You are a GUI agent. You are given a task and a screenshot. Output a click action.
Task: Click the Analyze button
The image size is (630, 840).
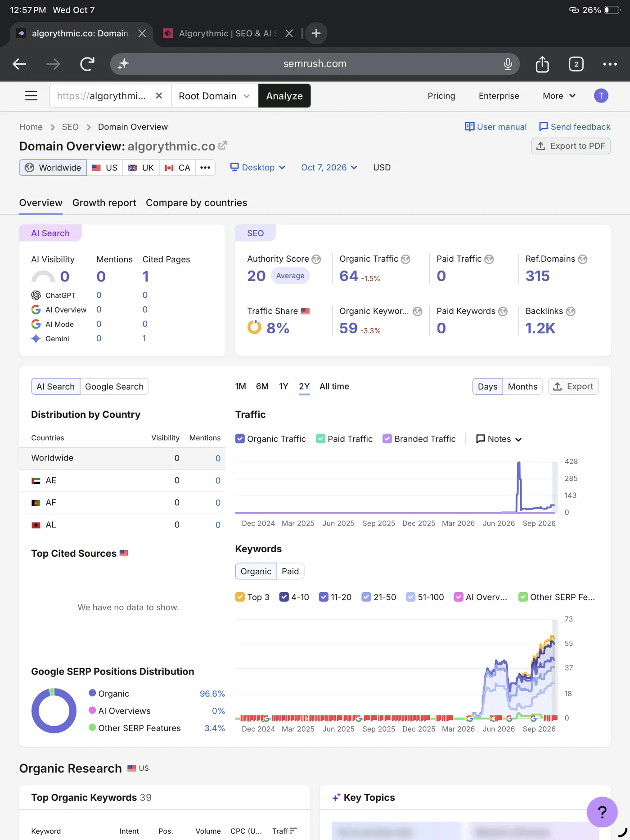coord(284,96)
